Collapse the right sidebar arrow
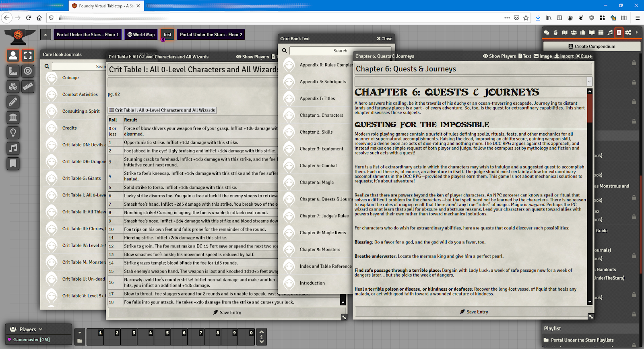The height and width of the screenshot is (349, 644). coord(637,32)
